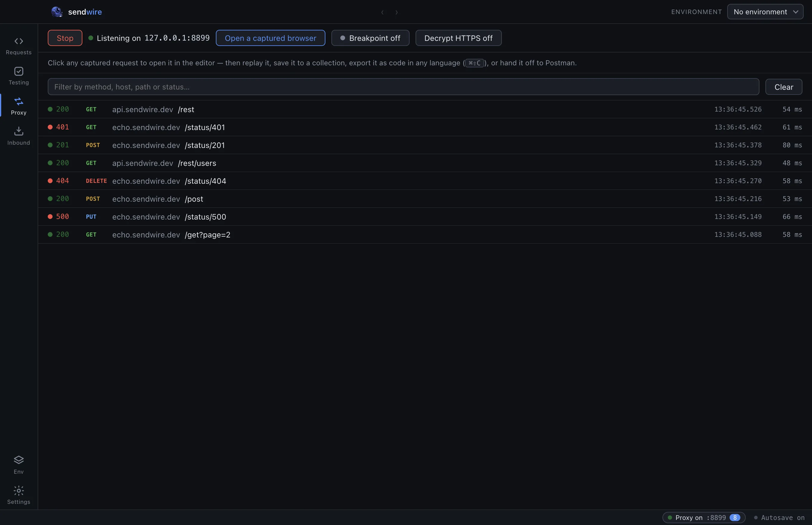Viewport: 812px width, 525px height.
Task: Click the sendwire logo icon
Action: [x=57, y=12]
